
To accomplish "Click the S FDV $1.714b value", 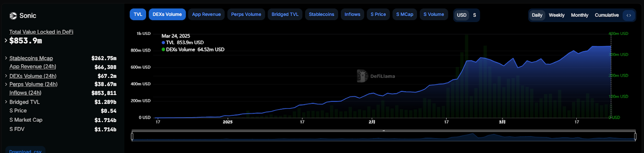I will point(105,129).
